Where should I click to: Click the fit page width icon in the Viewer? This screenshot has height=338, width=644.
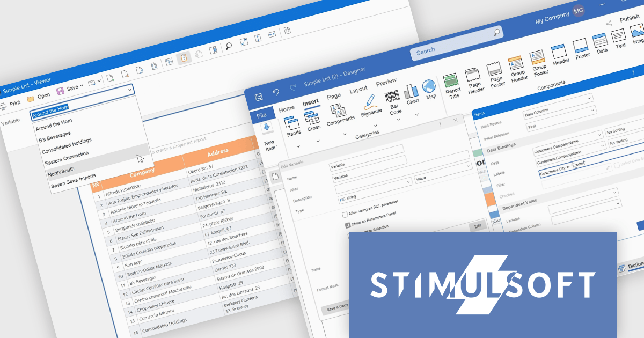pos(272,34)
